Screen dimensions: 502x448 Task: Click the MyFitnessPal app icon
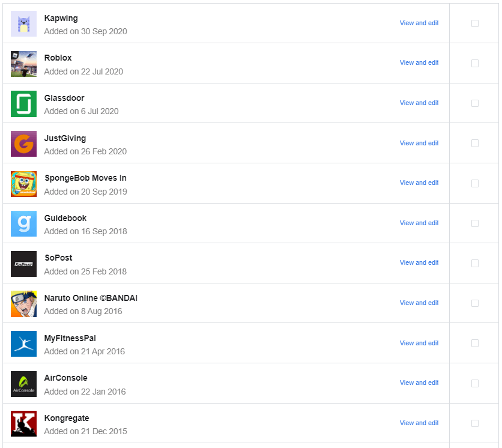[23, 344]
